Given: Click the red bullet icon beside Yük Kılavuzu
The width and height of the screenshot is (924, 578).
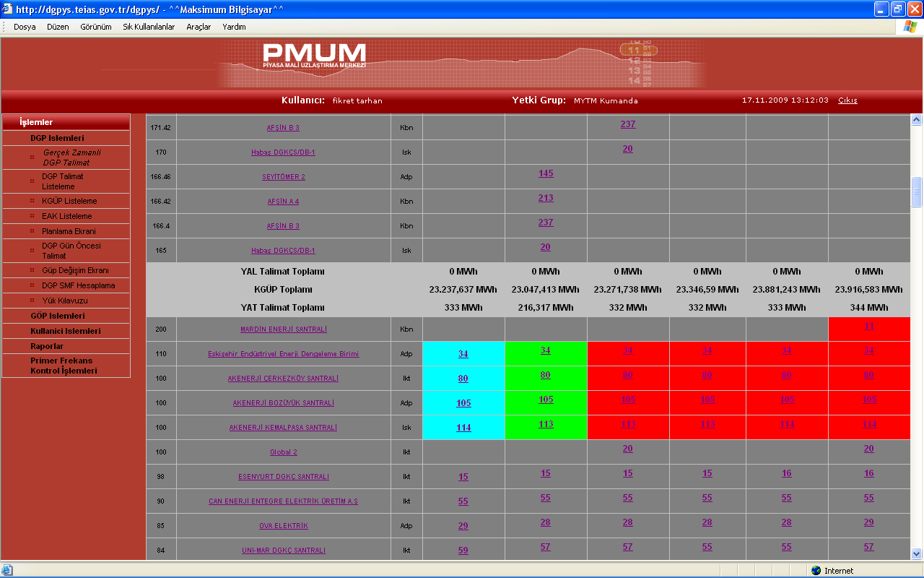Looking at the screenshot, I should tap(32, 301).
